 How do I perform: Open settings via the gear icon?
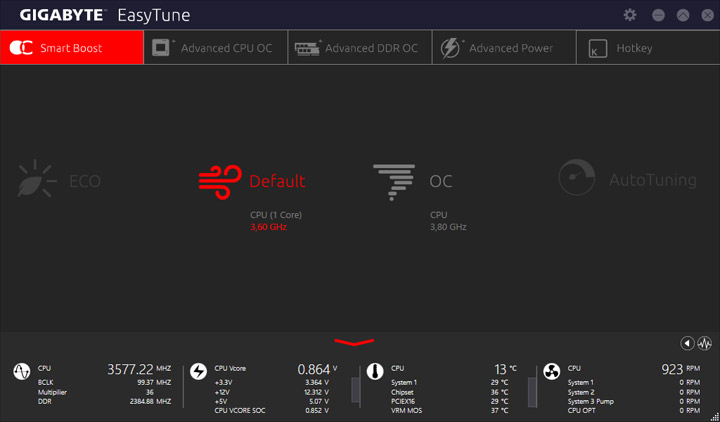click(630, 15)
